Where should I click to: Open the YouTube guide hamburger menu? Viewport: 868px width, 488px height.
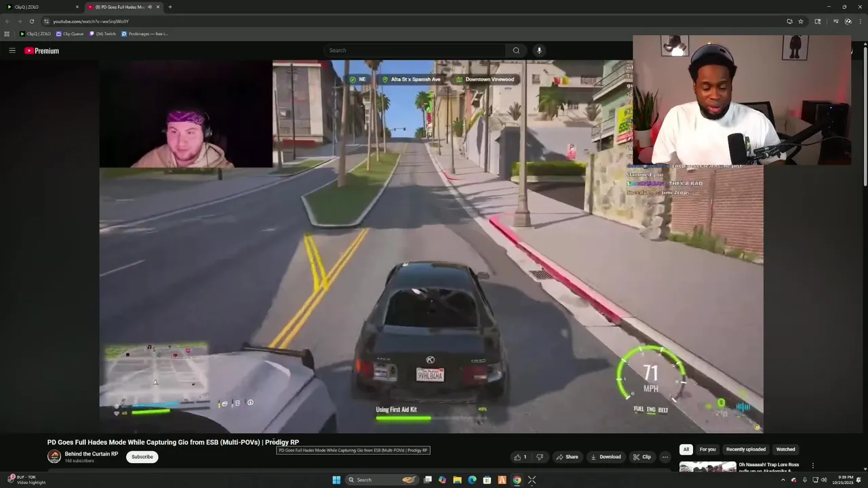(x=12, y=50)
